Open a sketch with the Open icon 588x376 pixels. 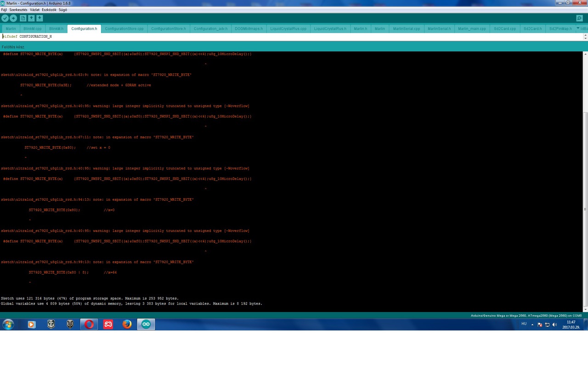tap(31, 18)
